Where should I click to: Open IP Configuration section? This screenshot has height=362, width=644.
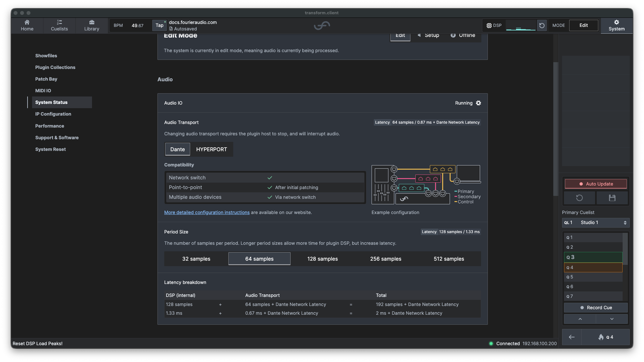pyautogui.click(x=53, y=114)
